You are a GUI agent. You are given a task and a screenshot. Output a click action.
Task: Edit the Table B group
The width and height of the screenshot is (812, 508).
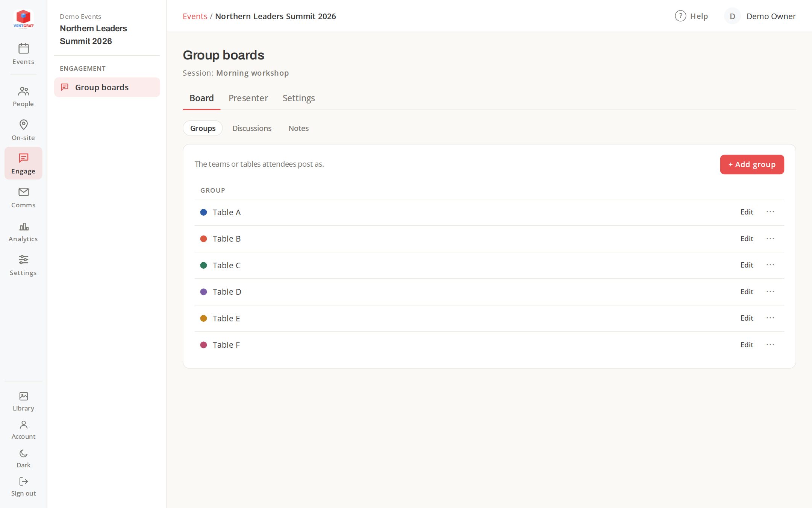747,239
